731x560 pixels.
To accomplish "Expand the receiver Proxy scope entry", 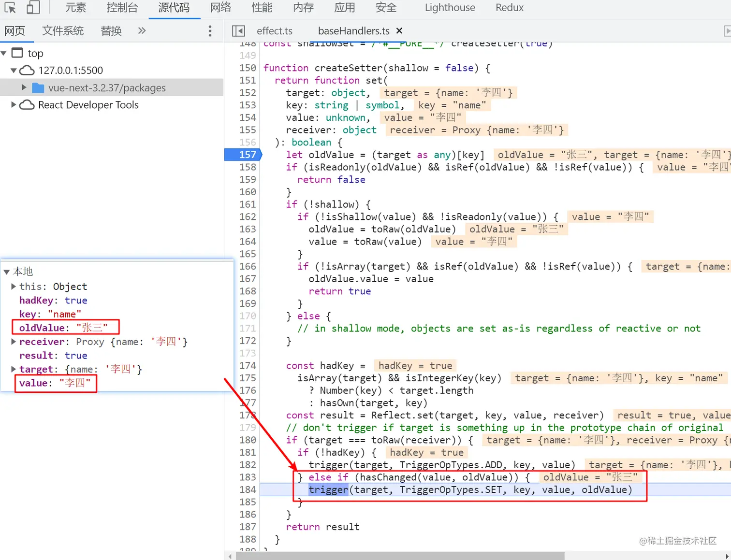I will tap(14, 342).
